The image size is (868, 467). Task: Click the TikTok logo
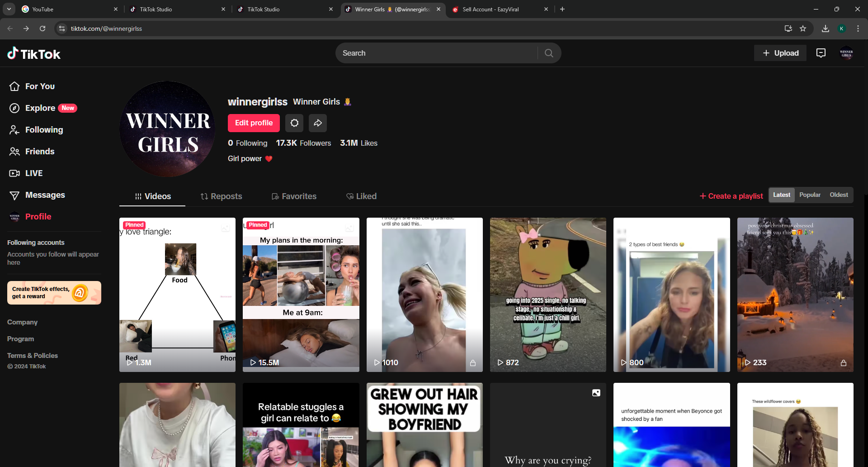tap(34, 54)
